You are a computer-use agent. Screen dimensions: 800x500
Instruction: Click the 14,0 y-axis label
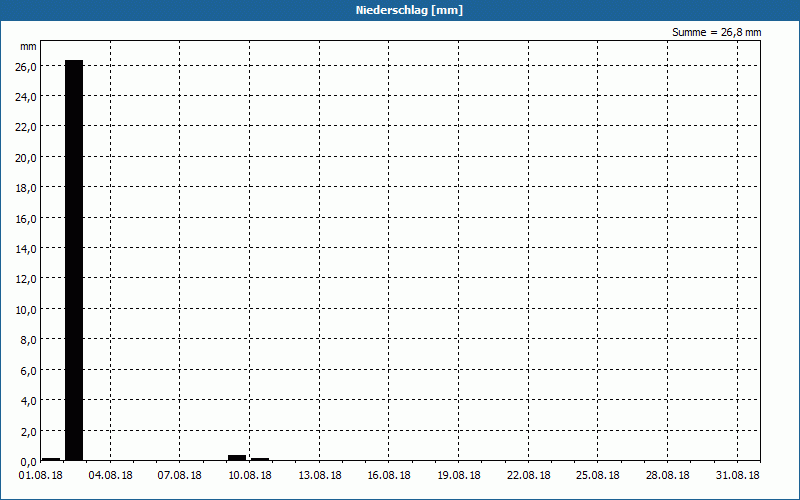click(x=26, y=249)
